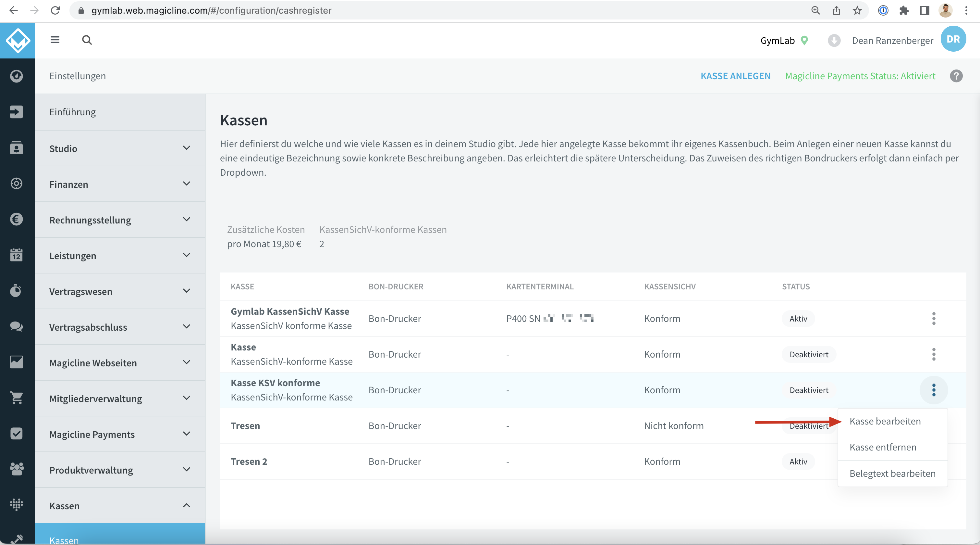Click browser share icon
The width and height of the screenshot is (980, 545).
tap(836, 11)
